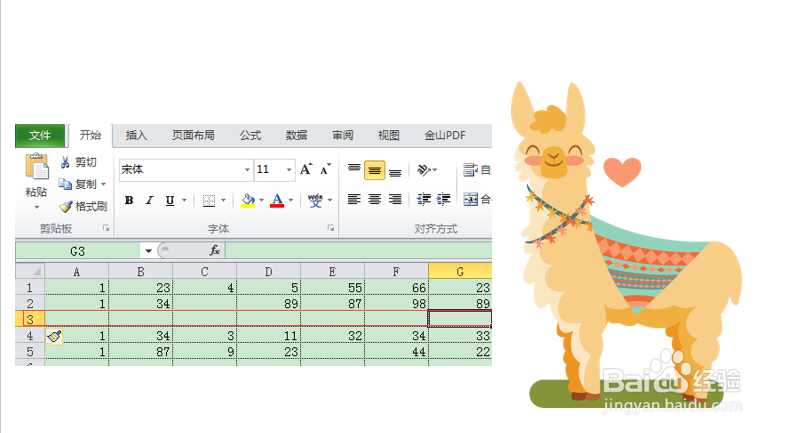Screen dimensions: 785x433
Task: Toggle Italic formatting
Action: 149,200
